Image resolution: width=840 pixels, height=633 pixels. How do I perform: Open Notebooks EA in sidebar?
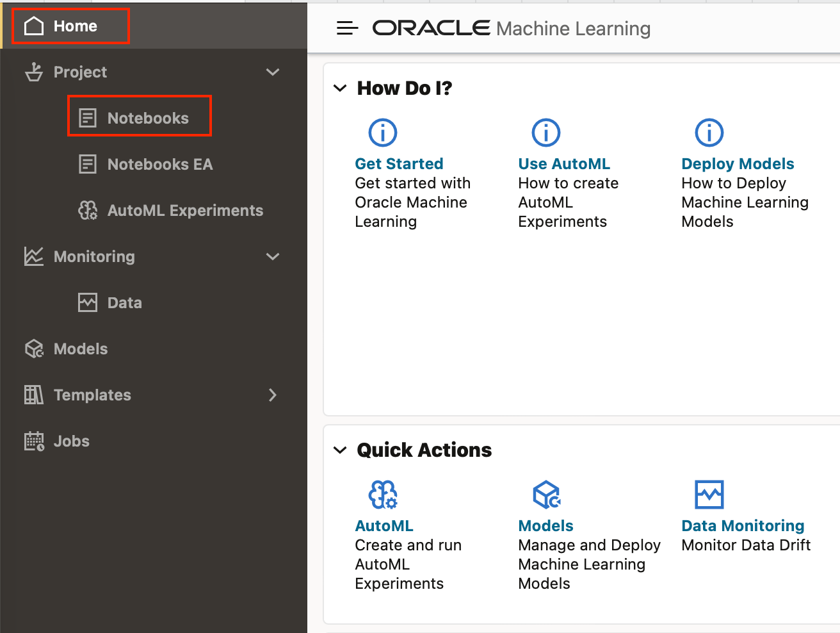pos(159,165)
